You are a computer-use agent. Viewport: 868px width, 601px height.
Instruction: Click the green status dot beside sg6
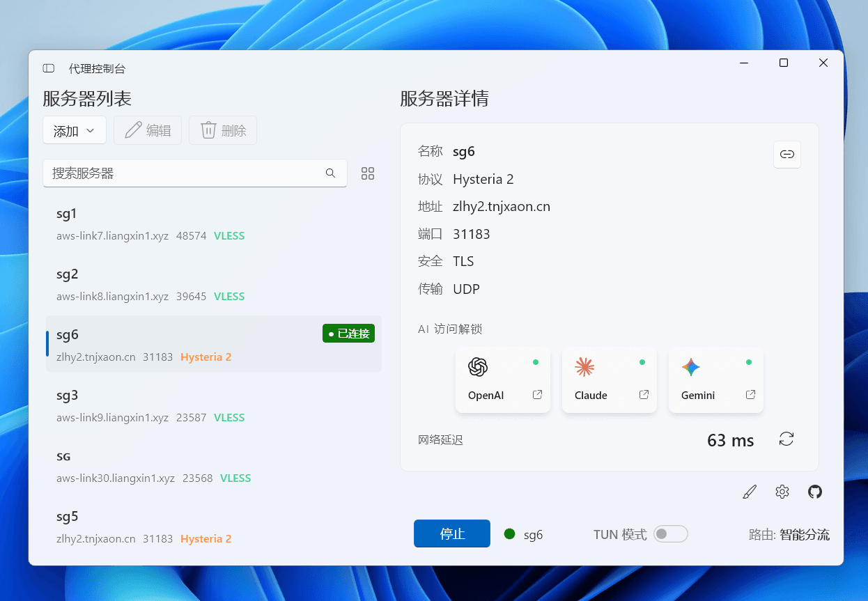point(509,533)
